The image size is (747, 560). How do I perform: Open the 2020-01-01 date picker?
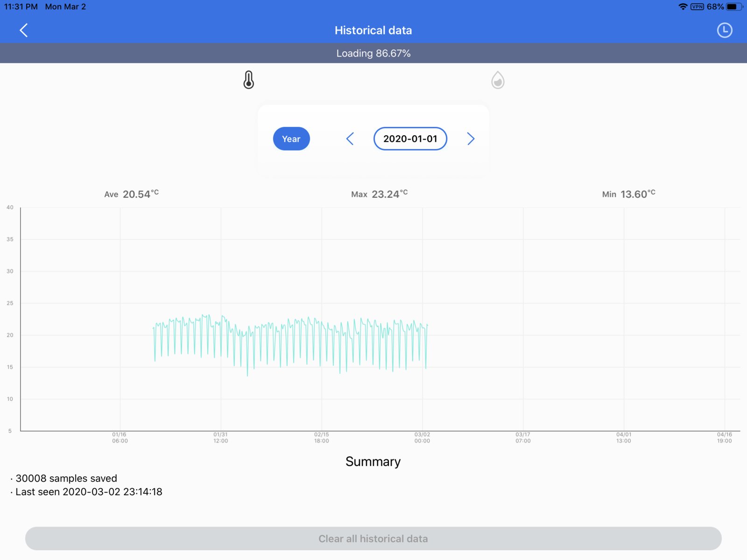[410, 139]
